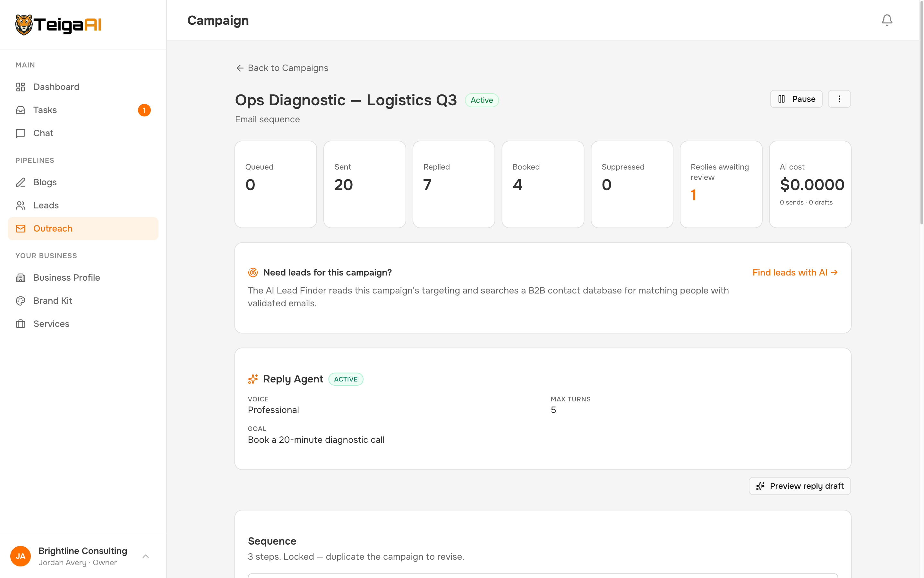Viewport: 924px width, 578px height.
Task: Click 'Need leads for this campaign?' heading
Action: coord(327,273)
